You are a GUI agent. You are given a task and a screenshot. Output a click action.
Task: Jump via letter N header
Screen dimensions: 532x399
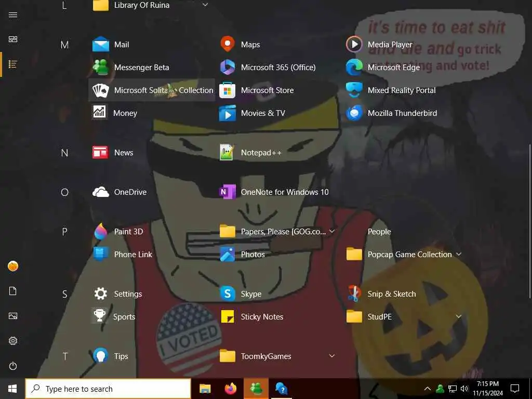tap(64, 153)
